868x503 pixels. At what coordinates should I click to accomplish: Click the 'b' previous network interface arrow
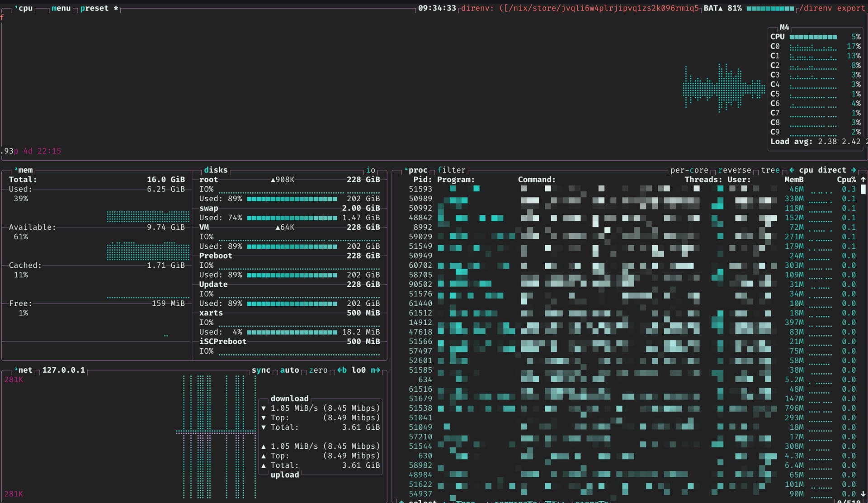tap(342, 370)
